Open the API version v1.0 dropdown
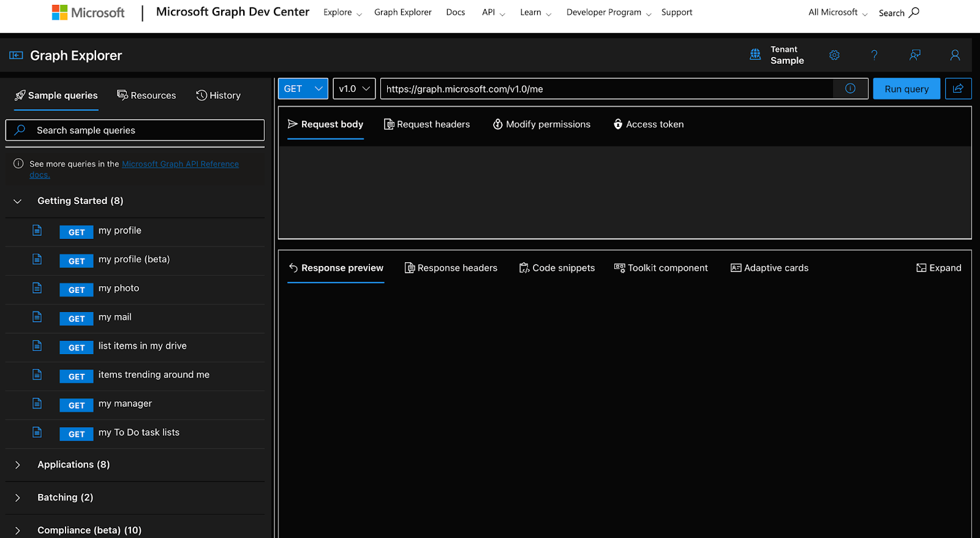 coord(354,88)
